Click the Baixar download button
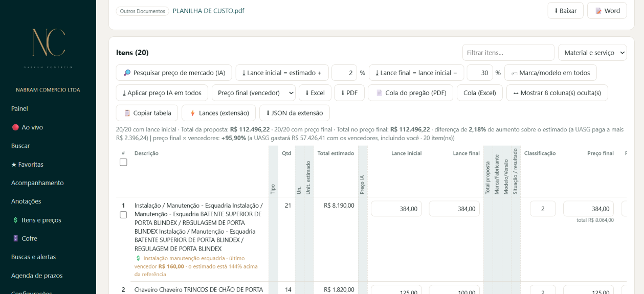The width and height of the screenshot is (644, 294). (565, 11)
